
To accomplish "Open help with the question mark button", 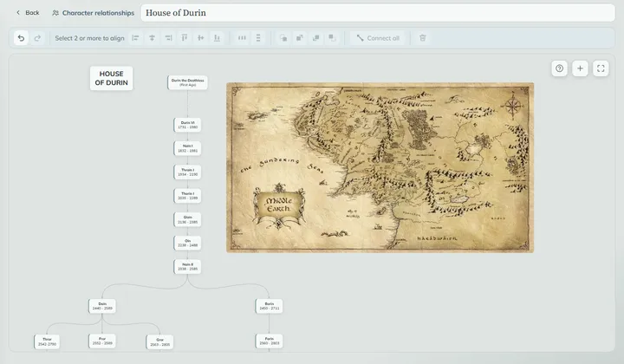I will pos(560,68).
